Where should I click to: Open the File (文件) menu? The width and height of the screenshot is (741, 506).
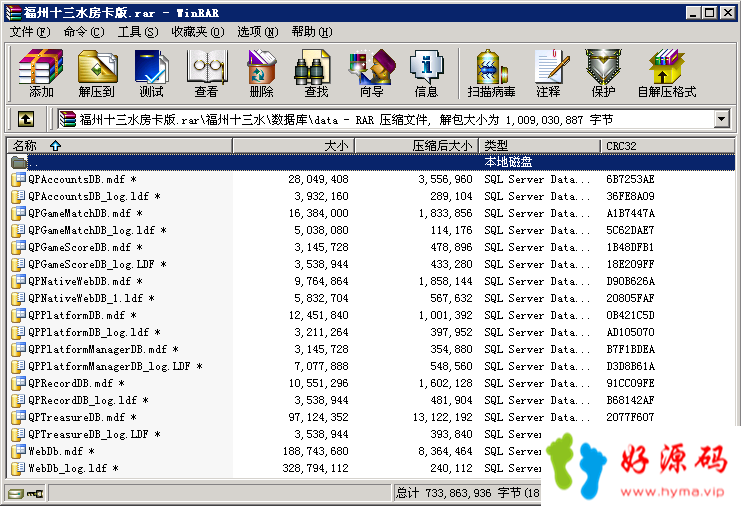coord(30,32)
